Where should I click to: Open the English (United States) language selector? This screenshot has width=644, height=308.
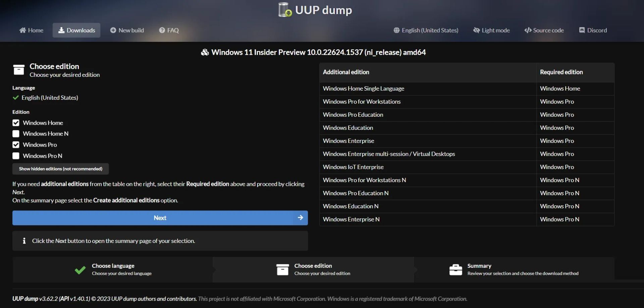[425, 30]
